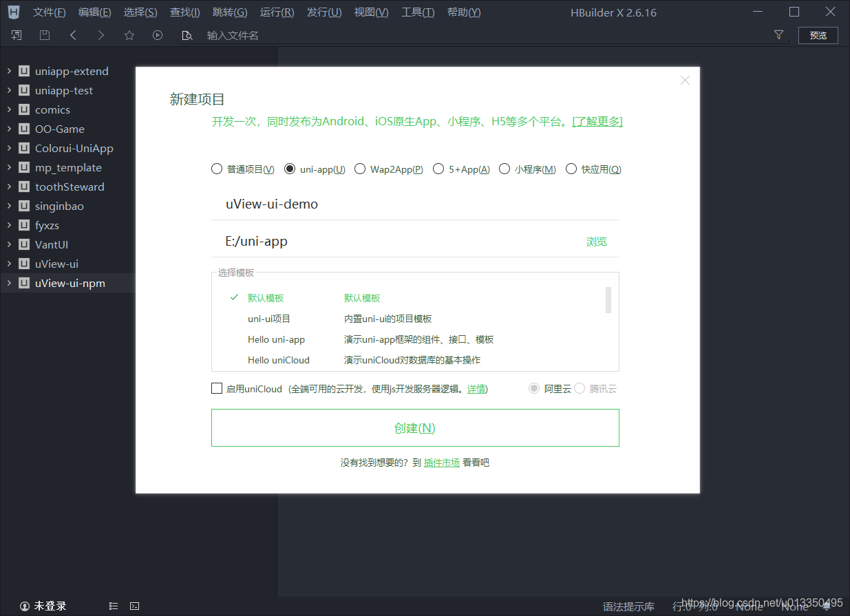Open the terminal status bar icon
This screenshot has width=850, height=616.
pyautogui.click(x=135, y=606)
